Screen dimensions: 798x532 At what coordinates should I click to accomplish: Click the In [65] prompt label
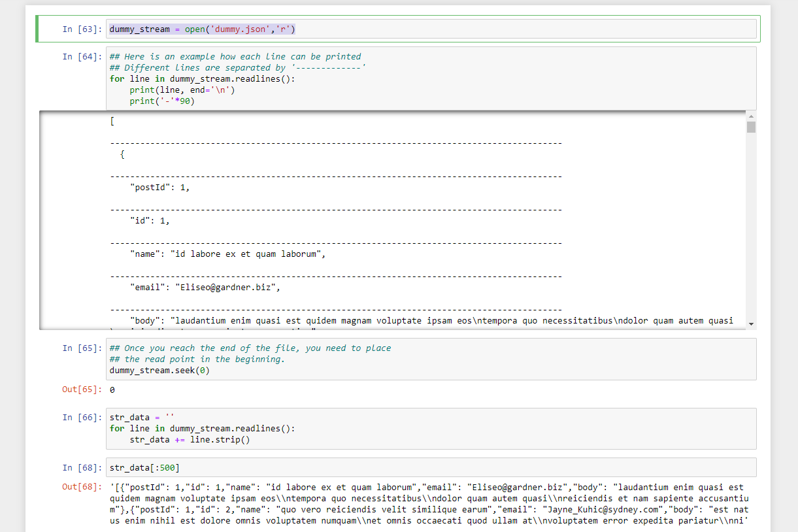(82, 348)
